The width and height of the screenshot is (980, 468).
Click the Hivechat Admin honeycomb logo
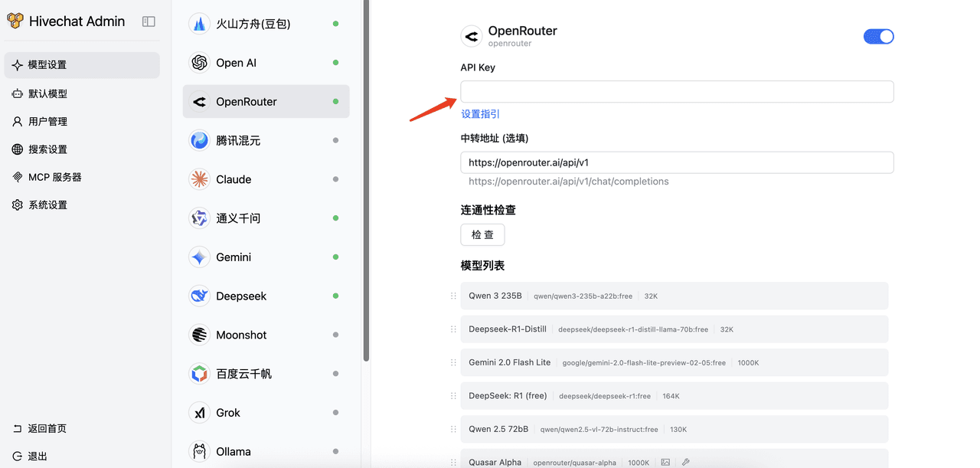[x=15, y=21]
